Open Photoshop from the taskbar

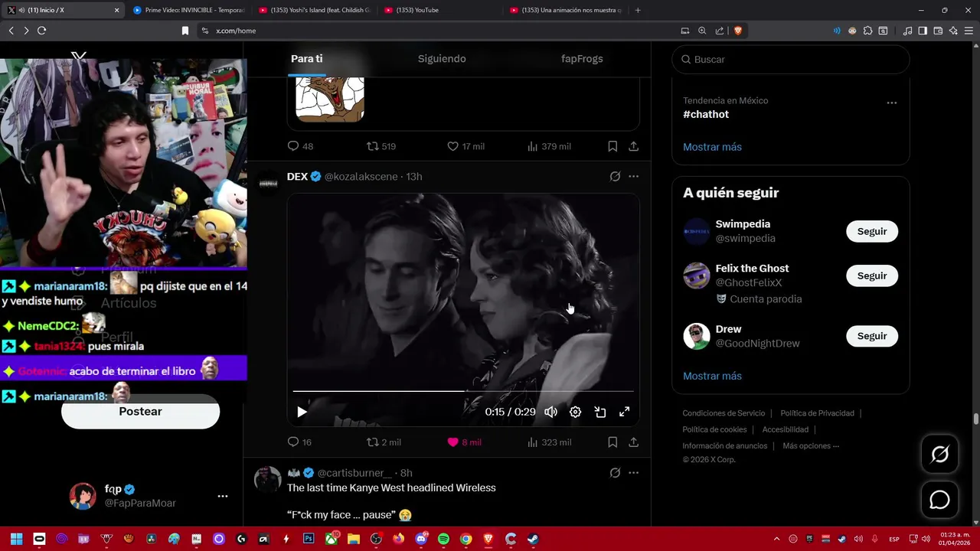pyautogui.click(x=309, y=539)
